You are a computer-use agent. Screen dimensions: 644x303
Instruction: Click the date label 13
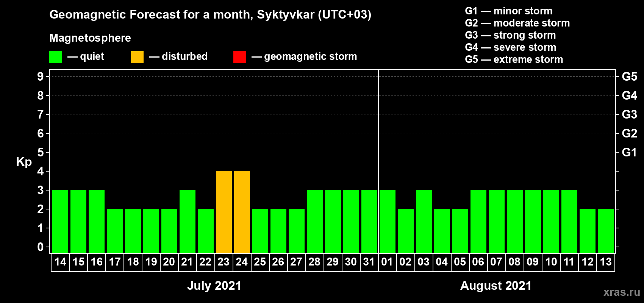click(x=606, y=262)
